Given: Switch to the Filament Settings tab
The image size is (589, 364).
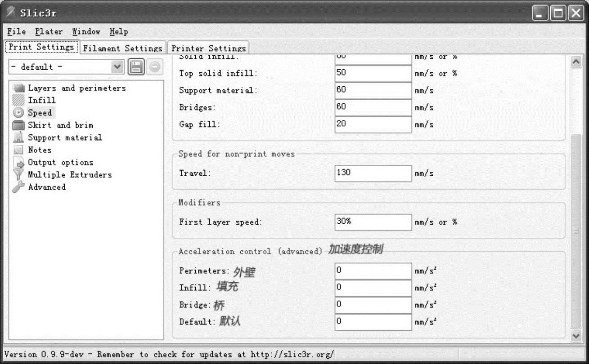Looking at the screenshot, I should pos(122,48).
